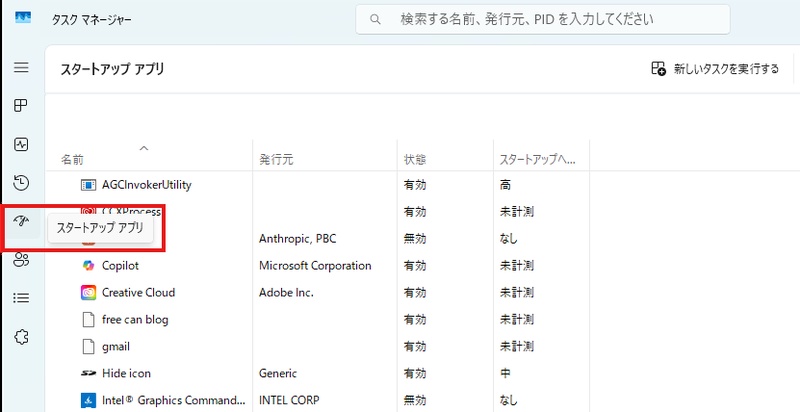Select the Hide icon entry name

coord(127,374)
